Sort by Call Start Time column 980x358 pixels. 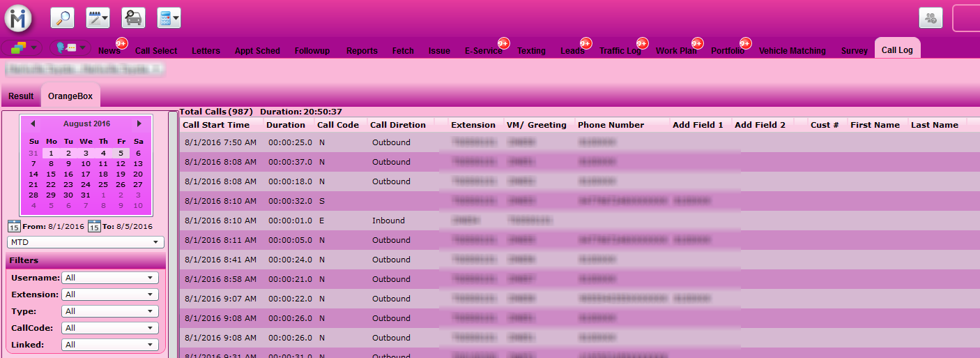[x=216, y=125]
